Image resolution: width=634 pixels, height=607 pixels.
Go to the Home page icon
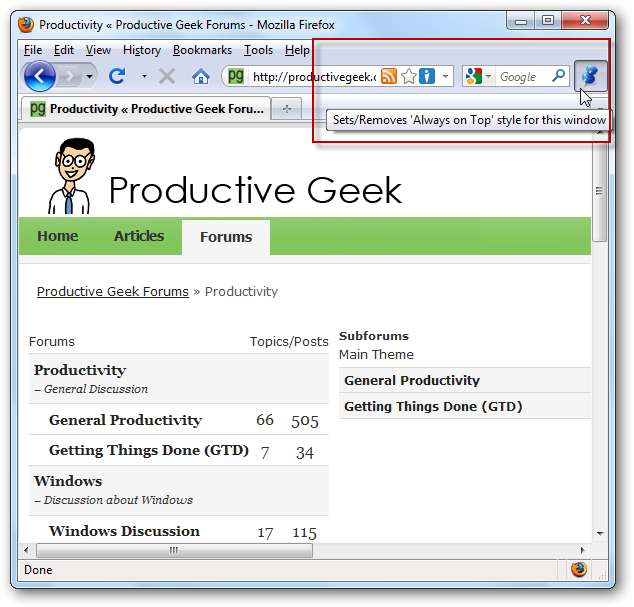pyautogui.click(x=201, y=76)
